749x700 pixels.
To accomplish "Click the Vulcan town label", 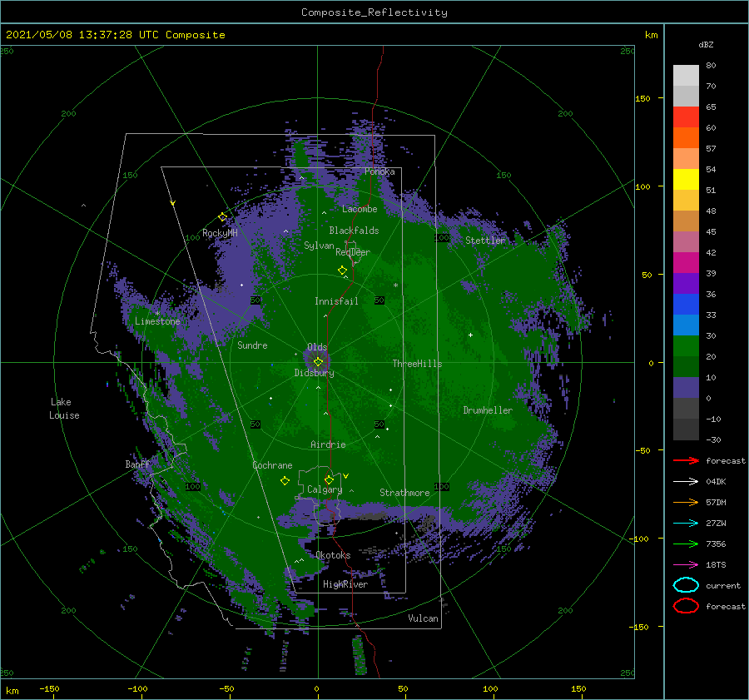I will pos(423,618).
